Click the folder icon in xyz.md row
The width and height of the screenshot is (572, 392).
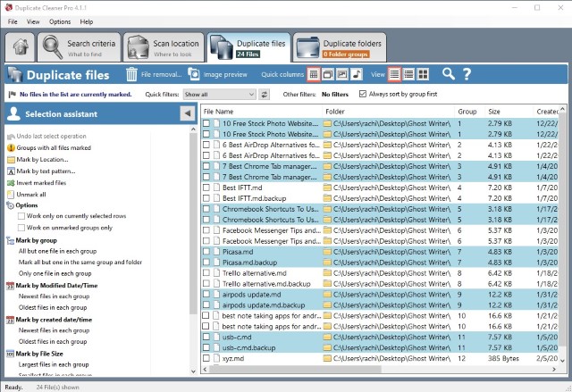[327, 358]
